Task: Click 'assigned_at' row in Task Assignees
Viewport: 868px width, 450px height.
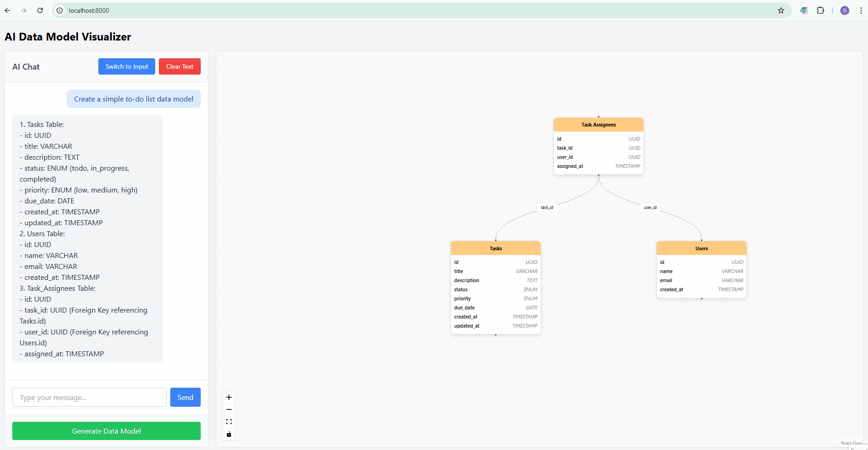Action: 599,166
